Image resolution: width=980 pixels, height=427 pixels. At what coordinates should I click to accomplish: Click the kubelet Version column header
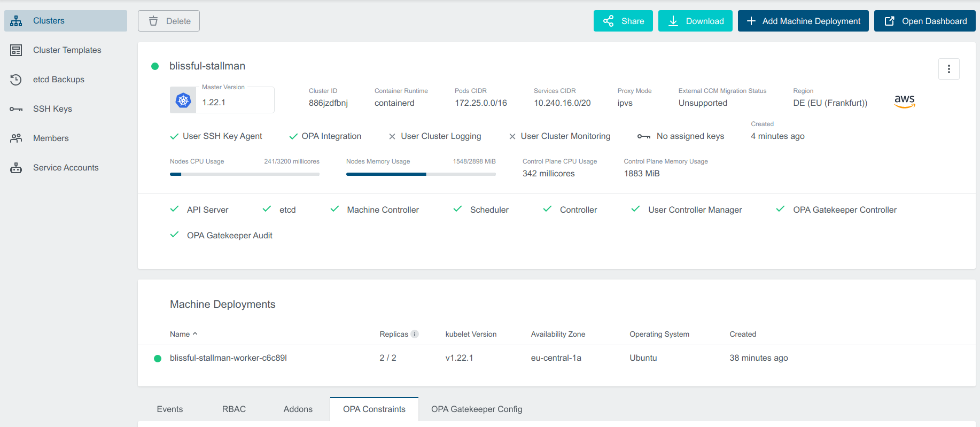pos(471,334)
